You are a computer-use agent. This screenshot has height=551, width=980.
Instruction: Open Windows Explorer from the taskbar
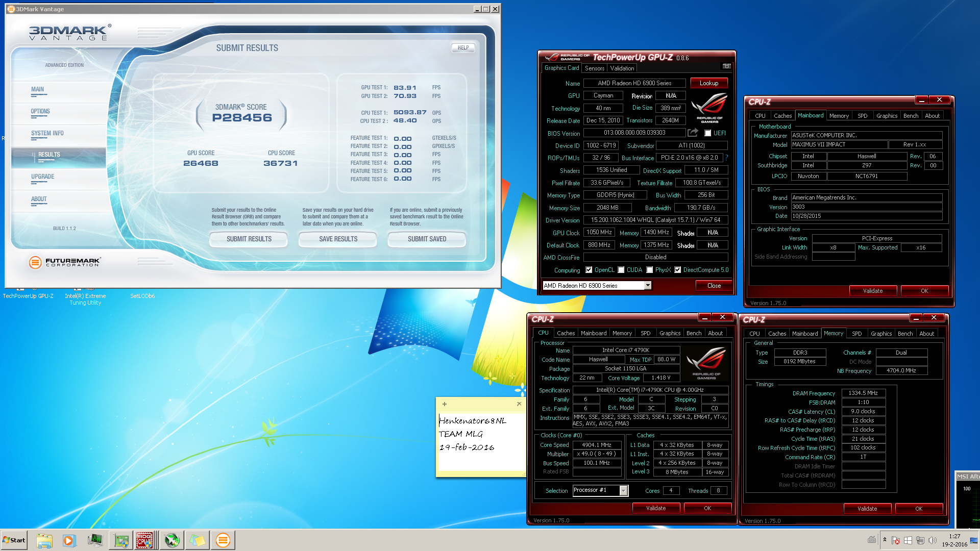pyautogui.click(x=44, y=540)
